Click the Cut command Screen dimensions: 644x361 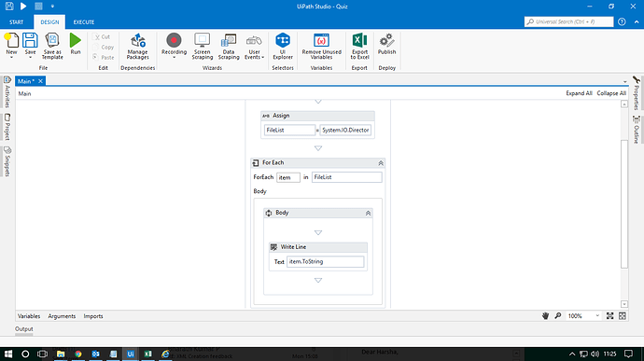102,36
